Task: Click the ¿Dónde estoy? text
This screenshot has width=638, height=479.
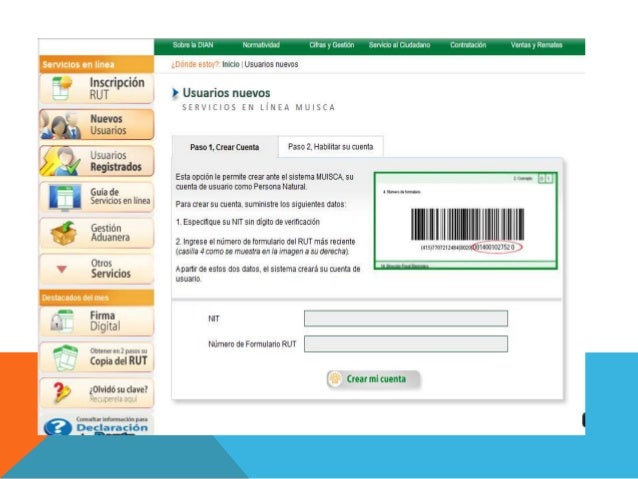Action: (196, 64)
